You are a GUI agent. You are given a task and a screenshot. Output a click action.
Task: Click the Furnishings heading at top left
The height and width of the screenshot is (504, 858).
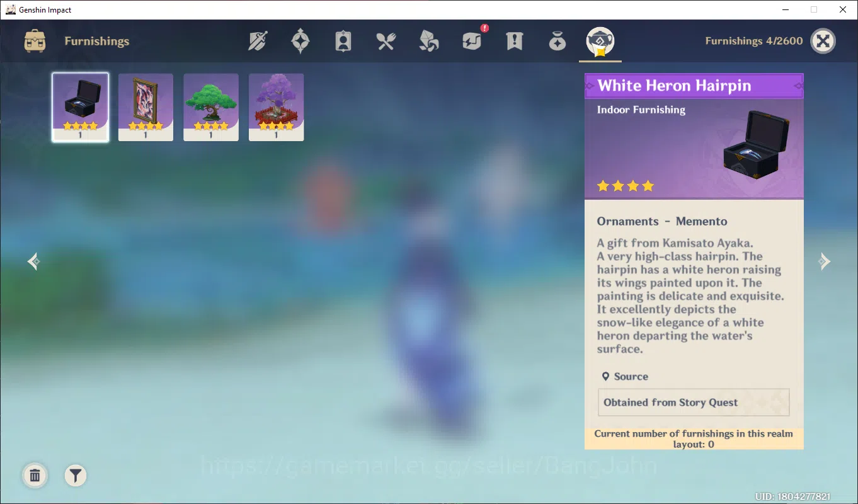[97, 41]
